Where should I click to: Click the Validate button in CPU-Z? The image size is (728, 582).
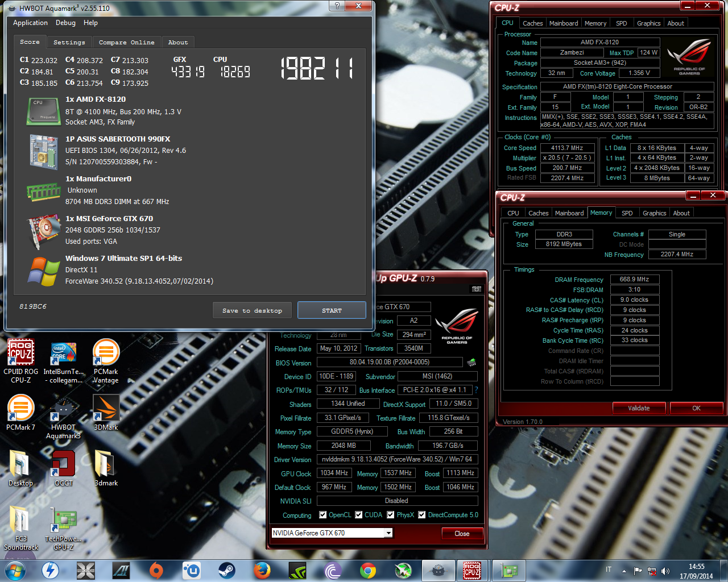(x=639, y=408)
